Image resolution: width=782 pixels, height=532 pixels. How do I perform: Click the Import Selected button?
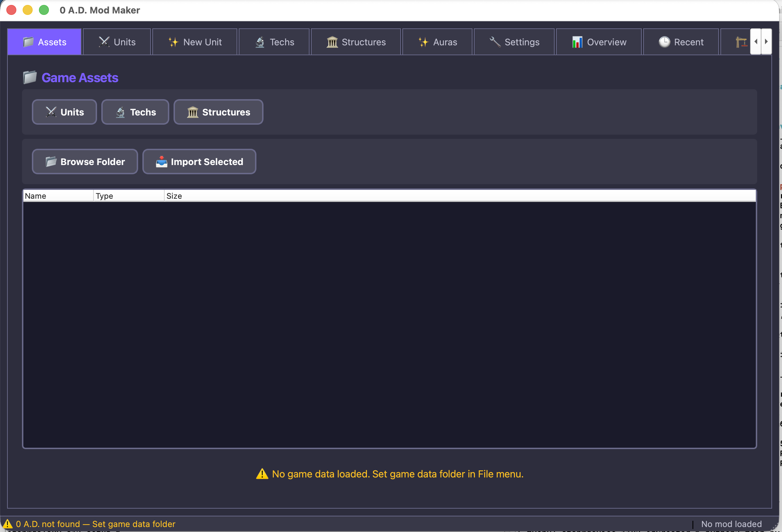pos(199,162)
